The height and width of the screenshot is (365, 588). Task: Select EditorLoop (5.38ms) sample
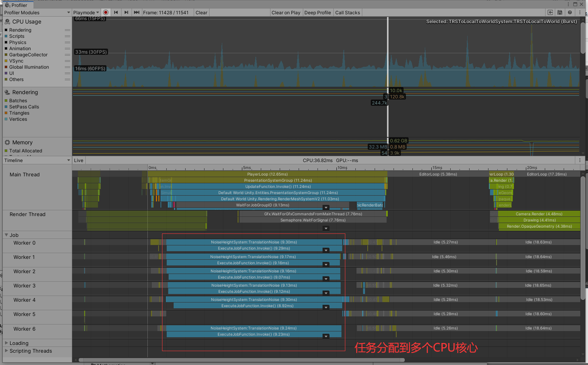coord(438,174)
